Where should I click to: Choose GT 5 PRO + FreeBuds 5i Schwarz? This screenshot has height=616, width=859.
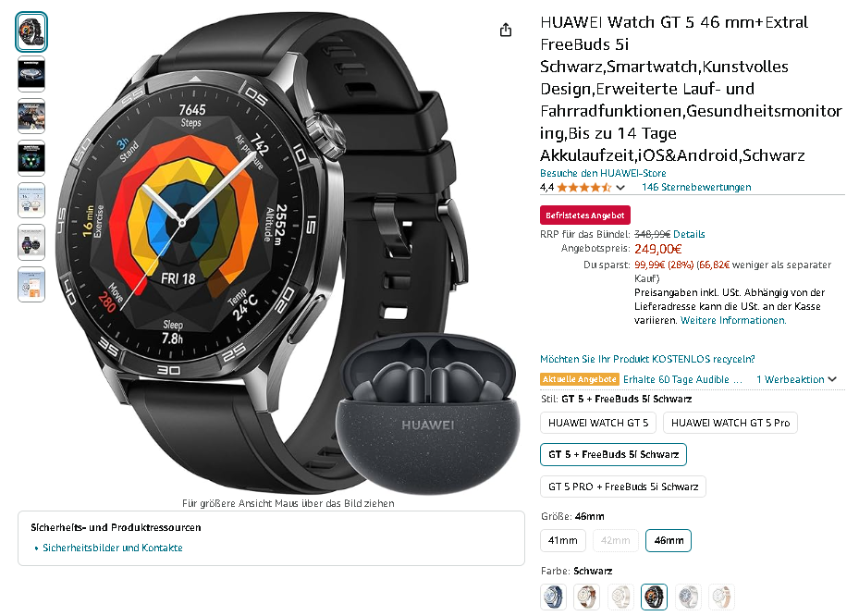623,487
